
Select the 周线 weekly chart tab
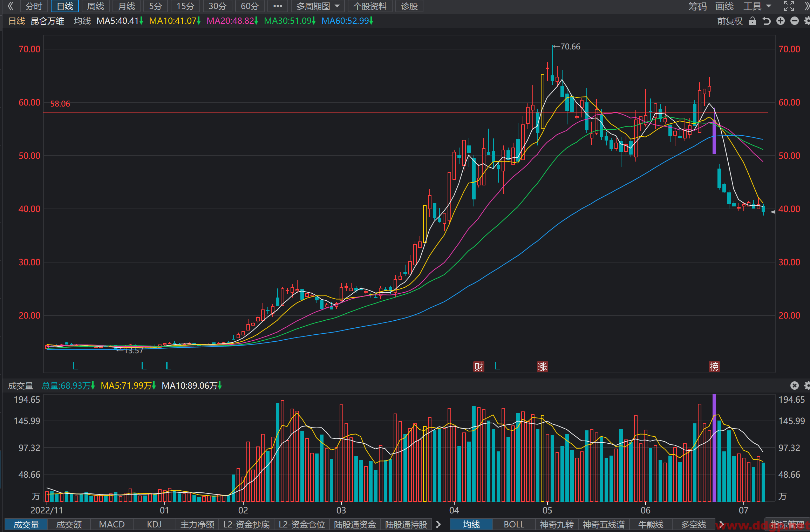96,6
